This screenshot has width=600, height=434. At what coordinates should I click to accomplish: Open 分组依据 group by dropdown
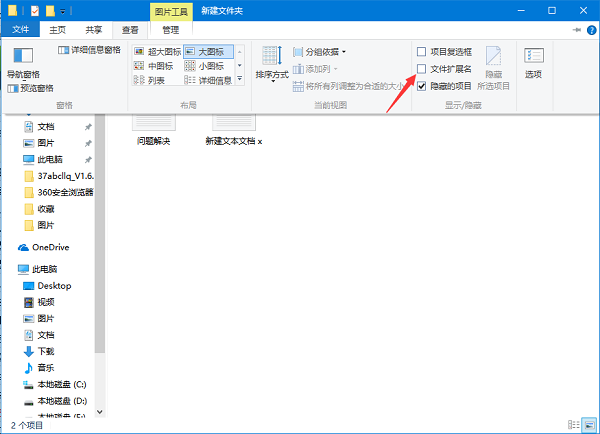pyautogui.click(x=319, y=52)
